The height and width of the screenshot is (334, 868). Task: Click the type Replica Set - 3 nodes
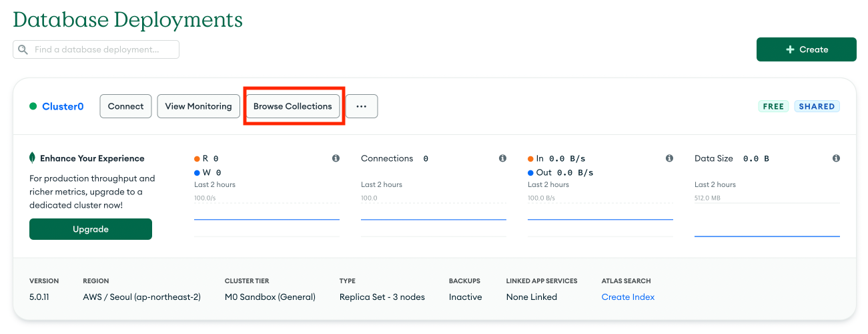coord(382,297)
